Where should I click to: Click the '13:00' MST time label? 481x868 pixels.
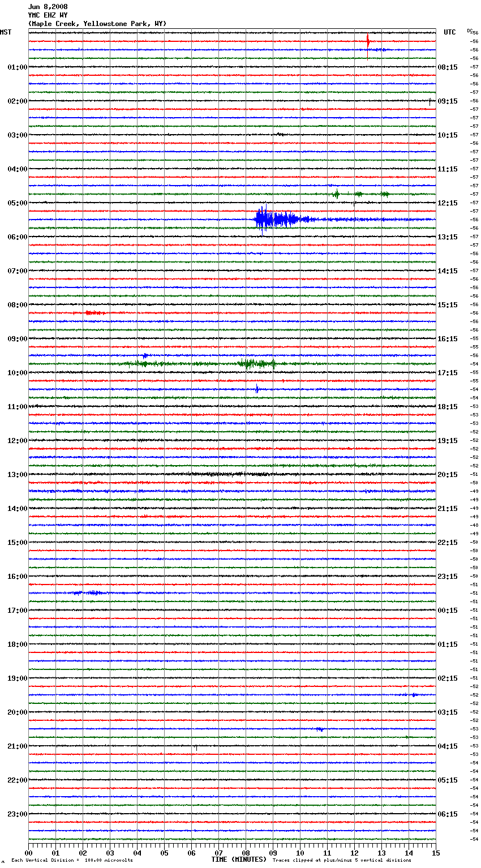pos(18,475)
